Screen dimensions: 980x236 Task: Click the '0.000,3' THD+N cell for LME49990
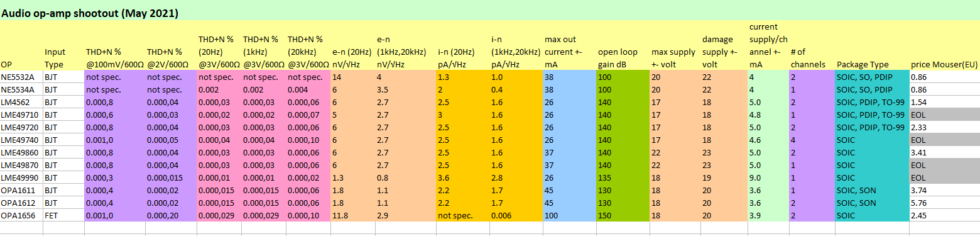tap(114, 177)
